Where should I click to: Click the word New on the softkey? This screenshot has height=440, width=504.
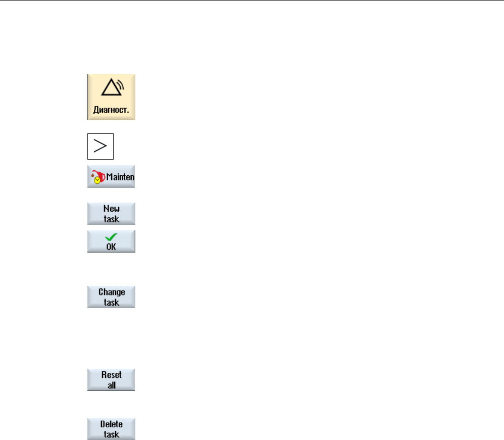tap(112, 209)
